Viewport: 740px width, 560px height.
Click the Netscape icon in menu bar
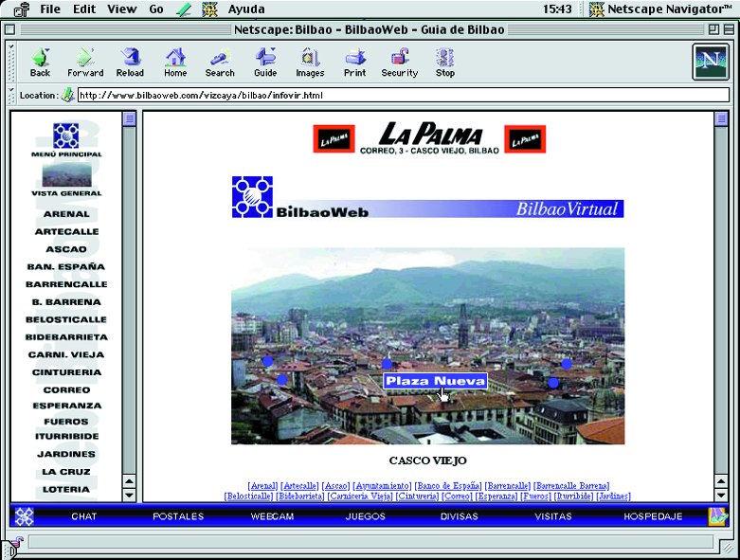(x=209, y=9)
